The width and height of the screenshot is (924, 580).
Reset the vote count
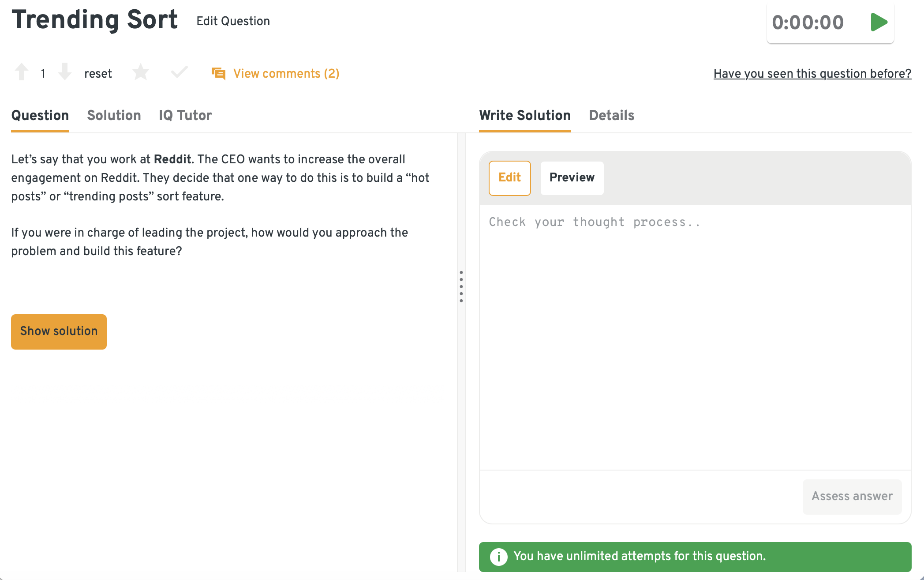point(98,73)
